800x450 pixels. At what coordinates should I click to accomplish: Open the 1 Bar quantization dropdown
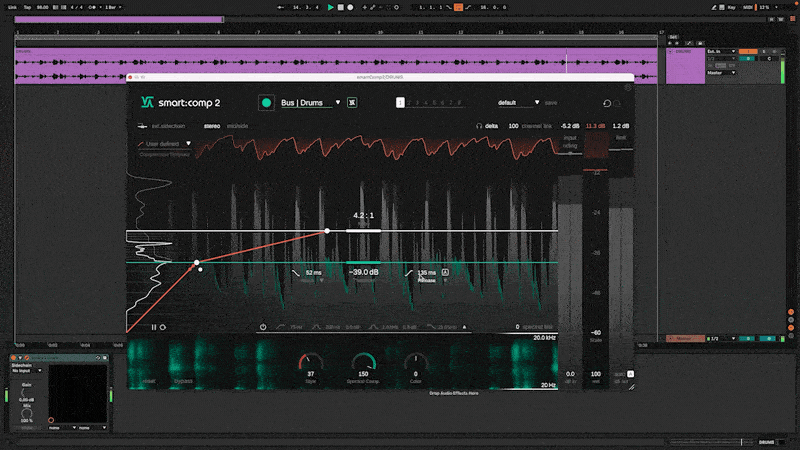pos(113,7)
